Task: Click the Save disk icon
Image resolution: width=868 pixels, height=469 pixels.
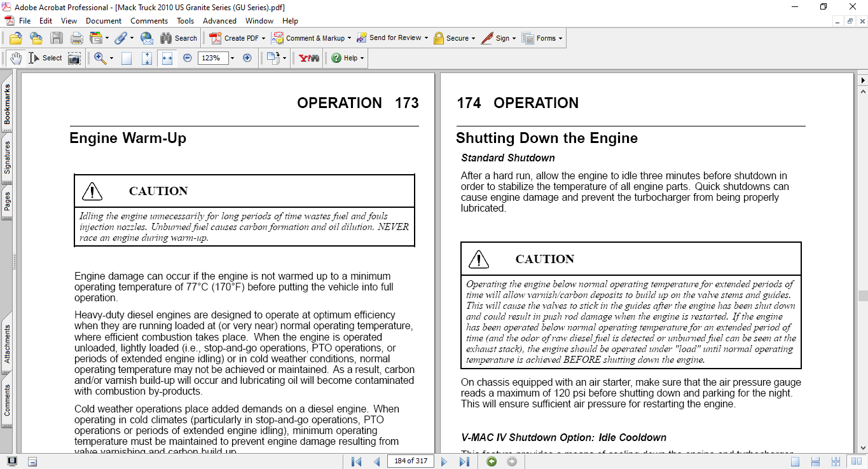Action: click(x=57, y=38)
